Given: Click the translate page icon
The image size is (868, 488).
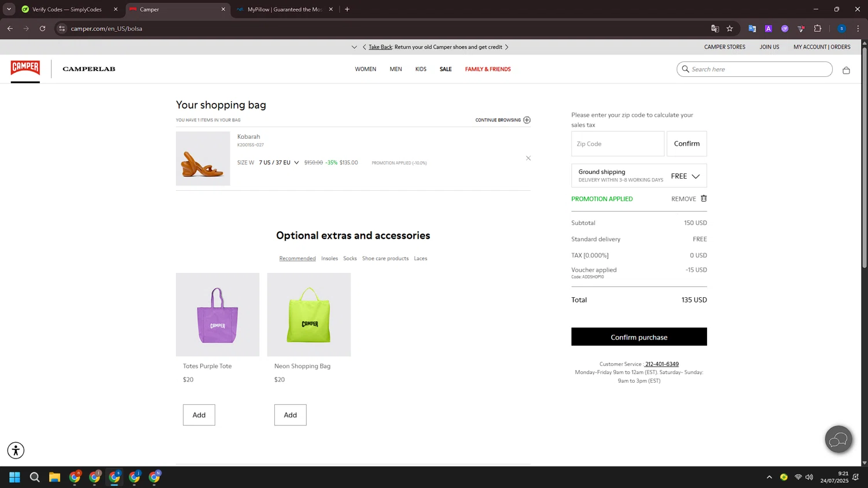Looking at the screenshot, I should (x=715, y=28).
